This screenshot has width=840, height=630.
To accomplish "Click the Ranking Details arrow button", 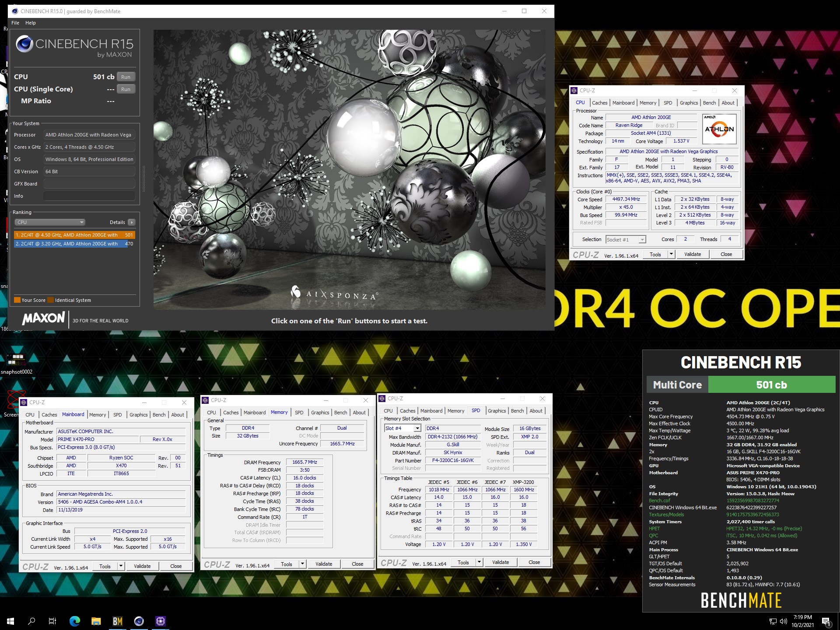I will click(x=132, y=222).
